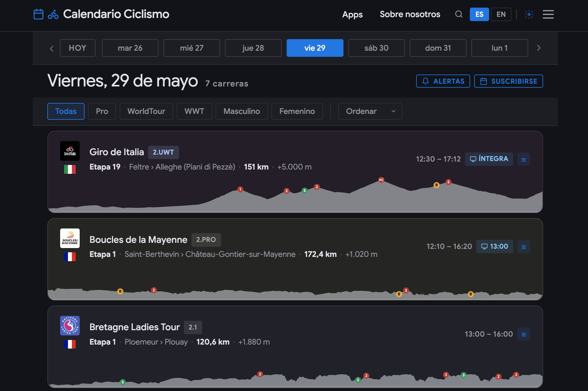Click the HC climb marker on Giro profile
Viewport: 588px width, 391px height.
tap(381, 180)
